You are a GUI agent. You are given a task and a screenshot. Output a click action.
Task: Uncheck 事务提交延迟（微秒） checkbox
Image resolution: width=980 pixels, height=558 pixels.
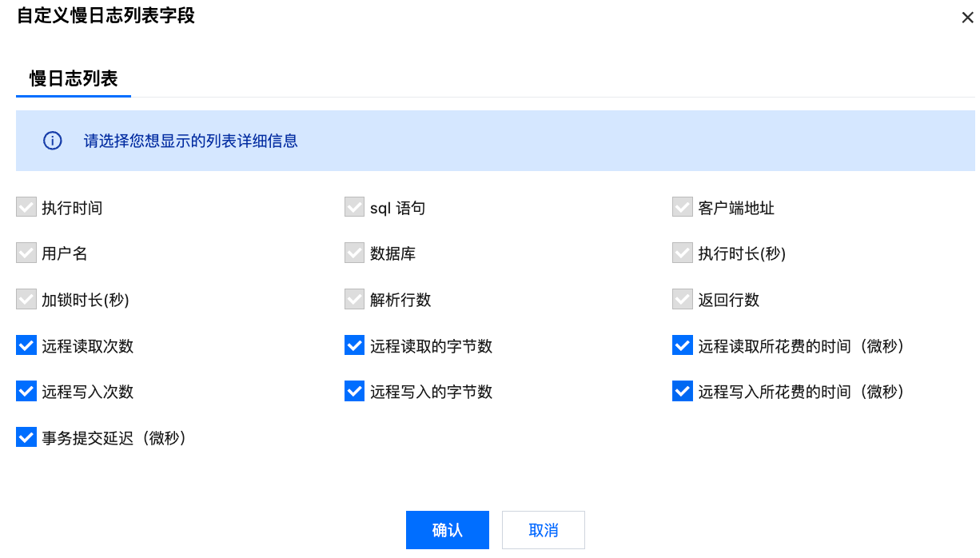(x=26, y=437)
